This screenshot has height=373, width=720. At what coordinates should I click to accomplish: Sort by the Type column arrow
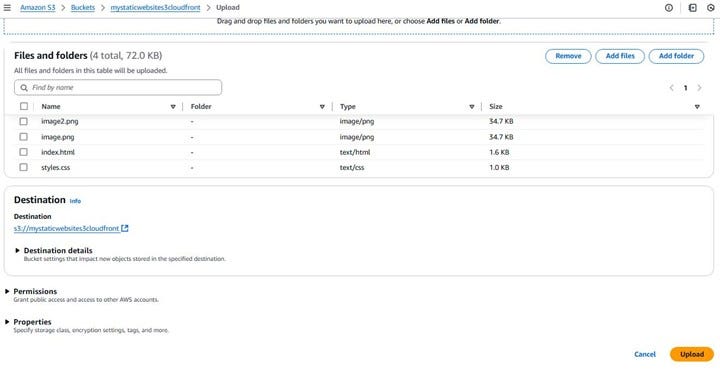click(472, 107)
